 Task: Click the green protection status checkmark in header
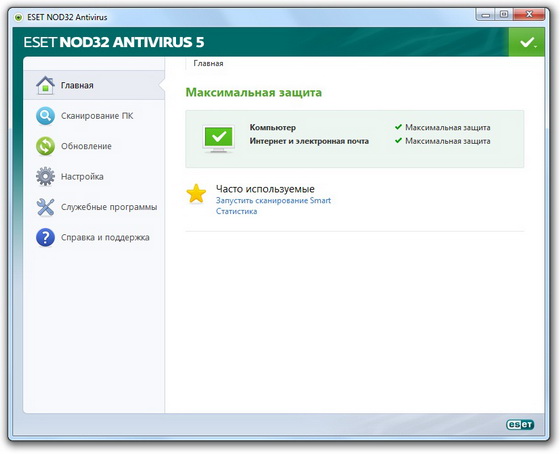pyautogui.click(x=527, y=42)
